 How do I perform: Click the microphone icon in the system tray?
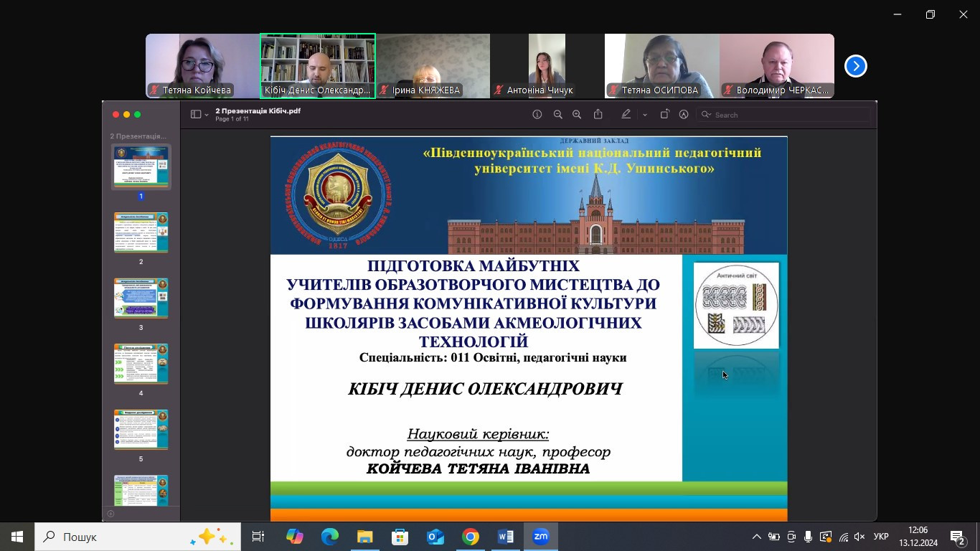point(809,537)
